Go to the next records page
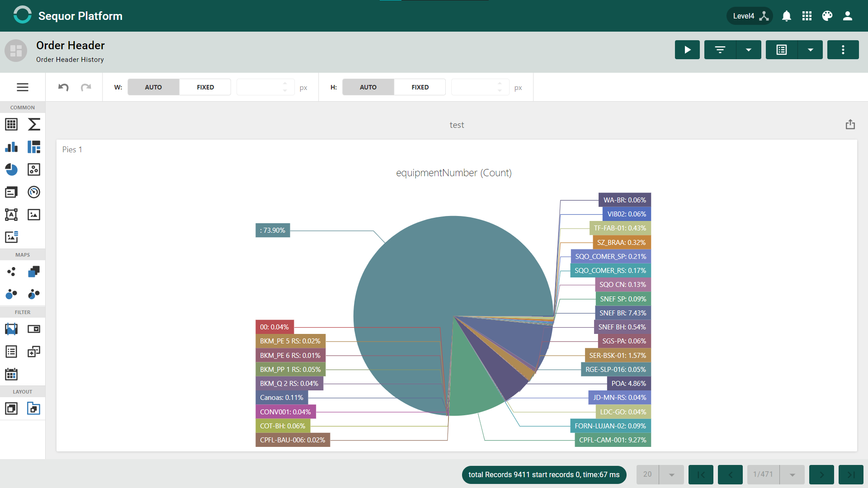Screen dimensions: 868x488 (821, 474)
